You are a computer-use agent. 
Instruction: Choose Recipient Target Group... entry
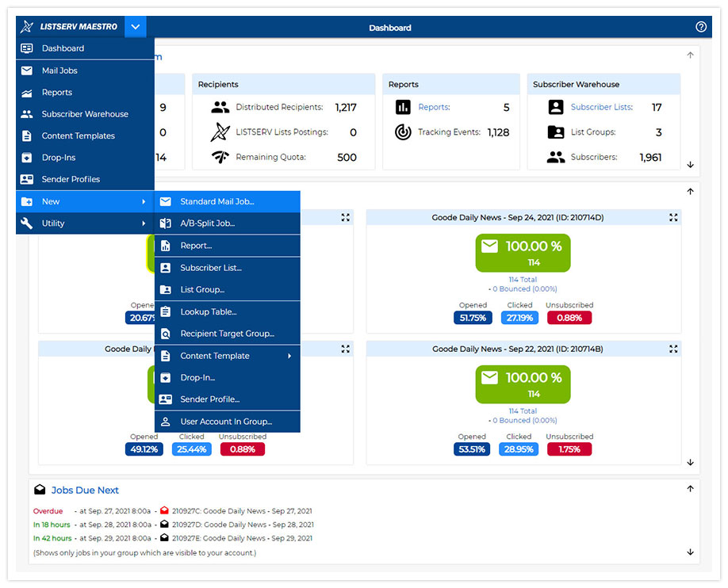227,334
